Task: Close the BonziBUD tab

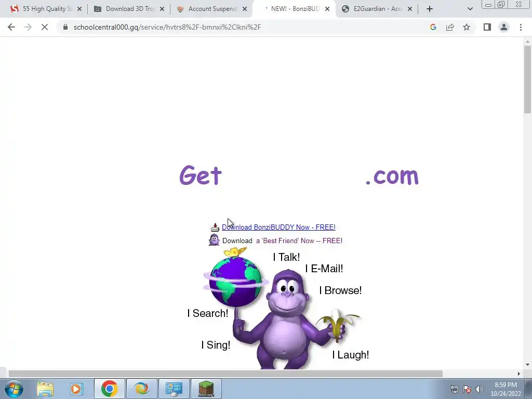Action: click(327, 9)
